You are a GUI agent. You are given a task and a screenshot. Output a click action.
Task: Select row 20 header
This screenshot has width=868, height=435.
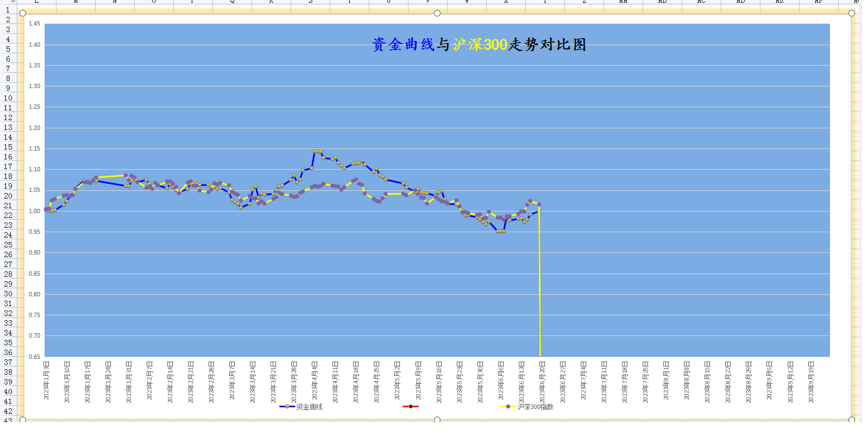click(8, 196)
